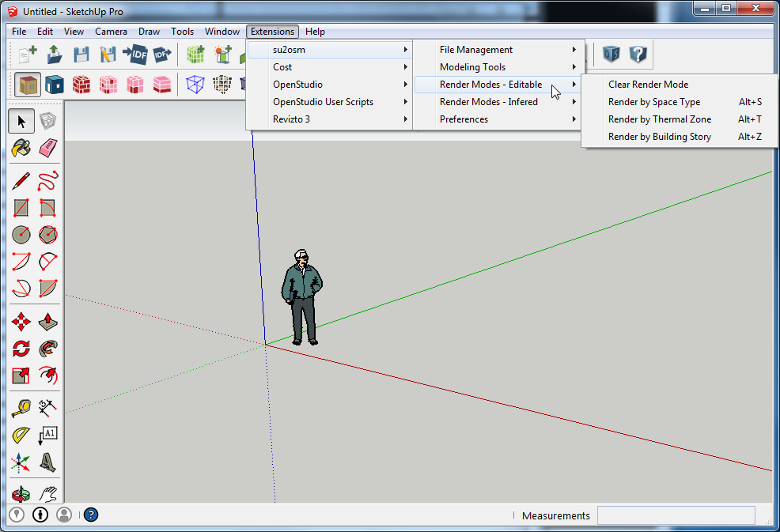Select the Rectangle tool

[21, 208]
